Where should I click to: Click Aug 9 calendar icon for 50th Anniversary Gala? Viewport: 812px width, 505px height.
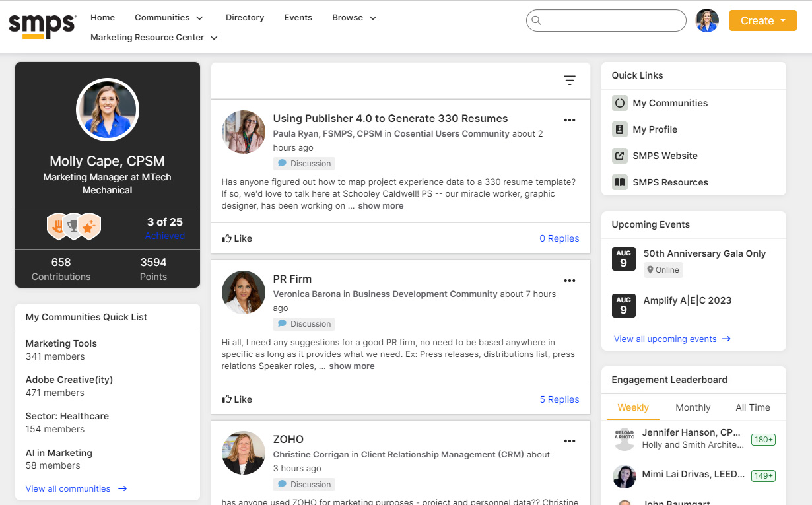click(624, 259)
